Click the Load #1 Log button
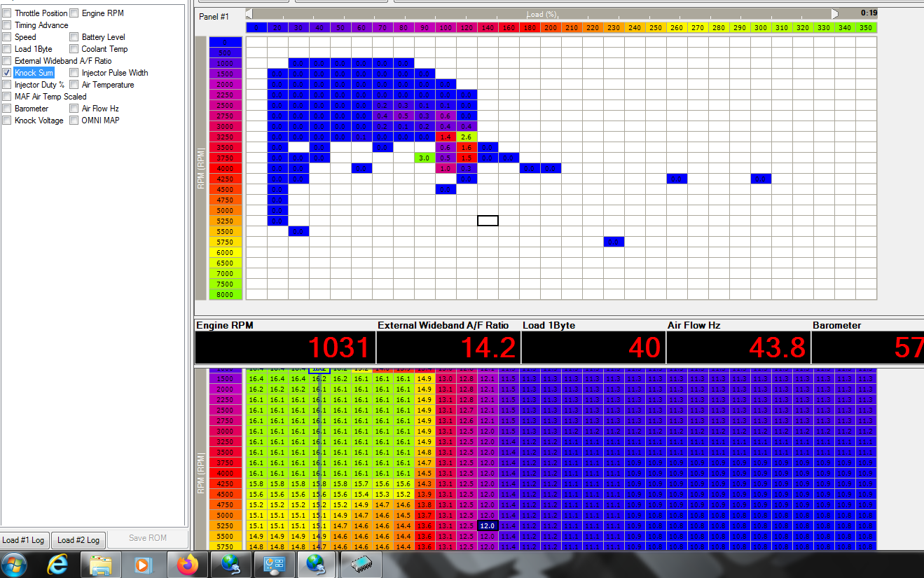 pyautogui.click(x=24, y=539)
